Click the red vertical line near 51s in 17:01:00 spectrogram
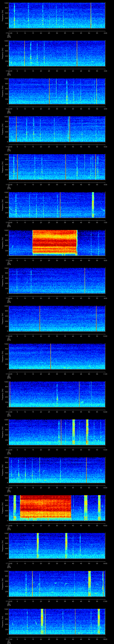This screenshot has width=114, height=644. 91,16
